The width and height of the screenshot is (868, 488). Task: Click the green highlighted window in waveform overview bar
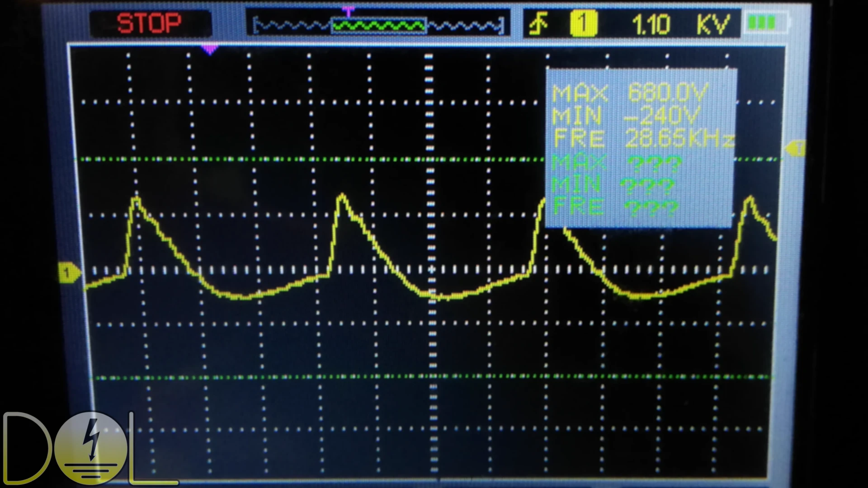click(x=379, y=26)
